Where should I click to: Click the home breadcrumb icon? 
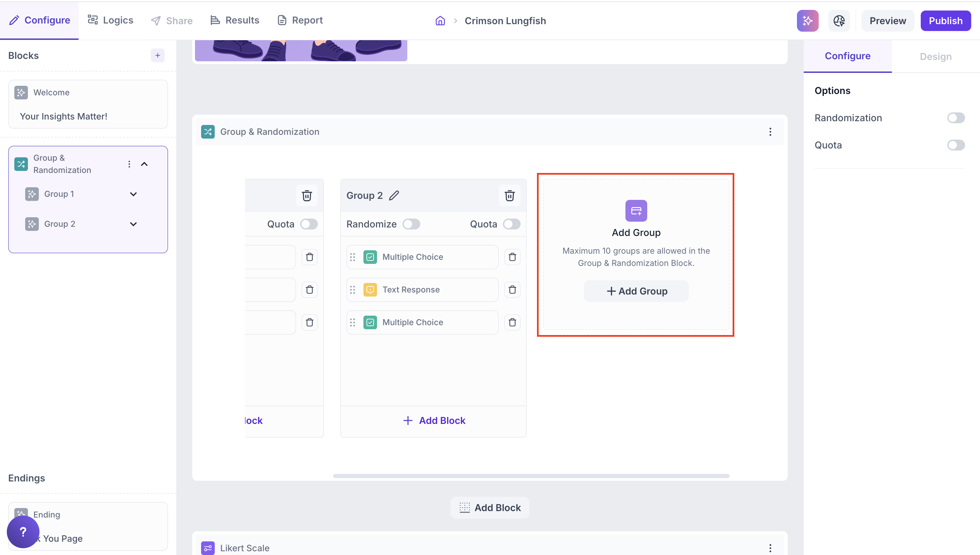coord(440,20)
